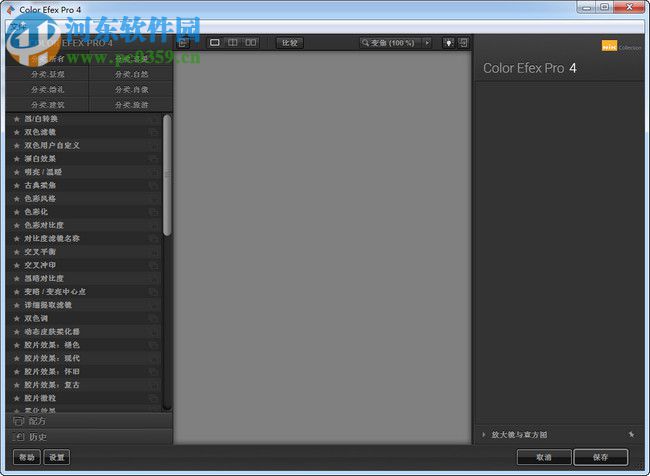This screenshot has width=650, height=476.
Task: Select the 明亮 / 温暖 filter row
Action: tap(83, 172)
